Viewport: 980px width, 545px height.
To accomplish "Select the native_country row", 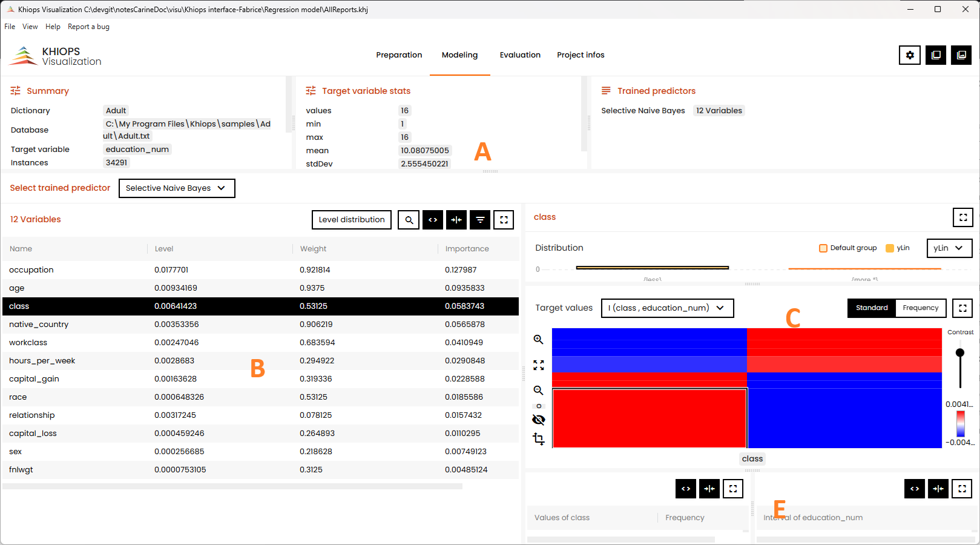I will coord(260,325).
